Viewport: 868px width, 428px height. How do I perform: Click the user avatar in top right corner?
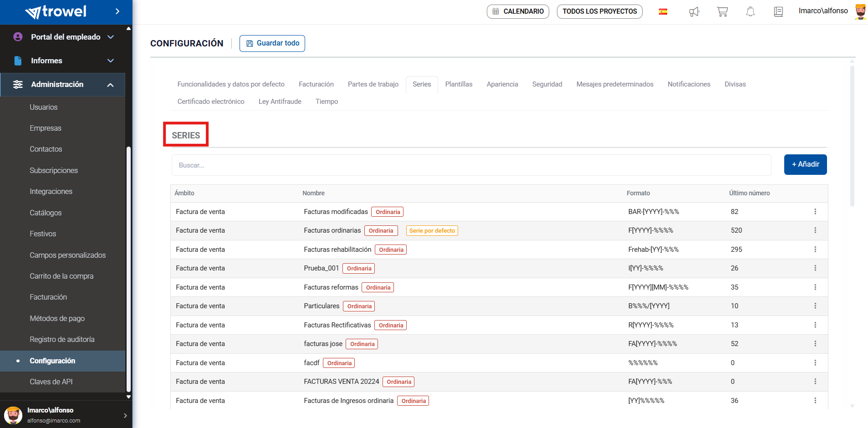(860, 11)
